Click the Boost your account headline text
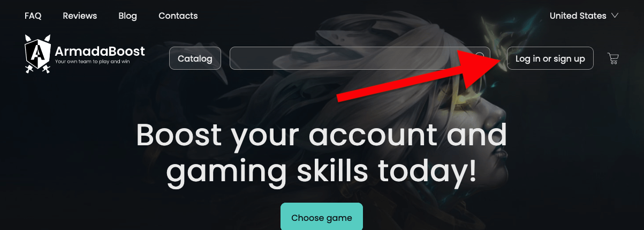Screen dimensions: 644x230 pyautogui.click(x=321, y=153)
